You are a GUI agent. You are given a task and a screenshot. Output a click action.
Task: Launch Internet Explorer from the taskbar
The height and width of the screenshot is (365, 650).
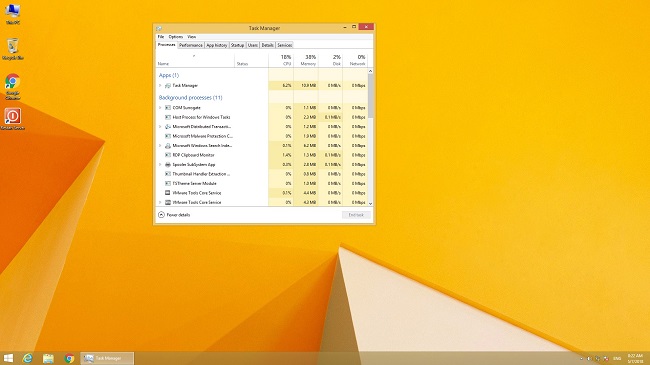pyautogui.click(x=27, y=358)
